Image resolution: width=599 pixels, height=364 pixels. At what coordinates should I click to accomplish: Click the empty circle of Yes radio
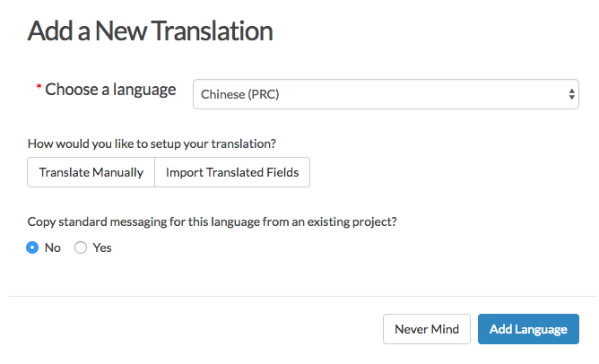[81, 247]
